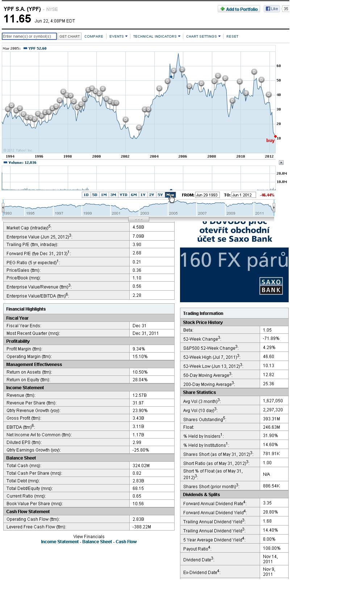Image resolution: width=364 pixels, height=611 pixels.
Task: Select the YTD range tab
Action: [124, 195]
